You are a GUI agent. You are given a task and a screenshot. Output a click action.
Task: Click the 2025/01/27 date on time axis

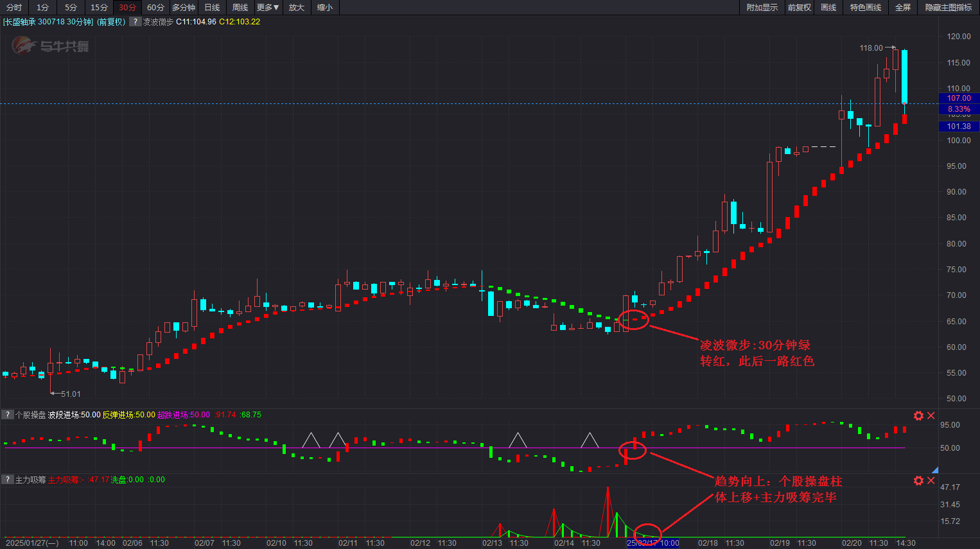(x=32, y=543)
